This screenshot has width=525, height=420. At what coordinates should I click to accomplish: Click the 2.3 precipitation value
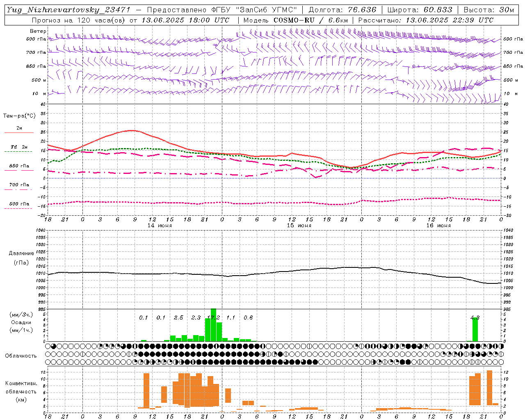click(x=196, y=317)
